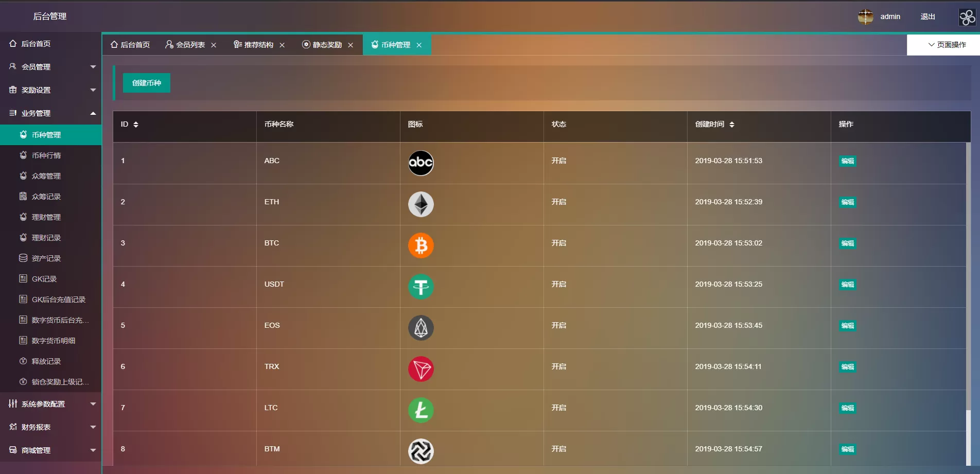This screenshot has width=980, height=474.
Task: Click 编辑 button for BTC row
Action: (x=847, y=243)
